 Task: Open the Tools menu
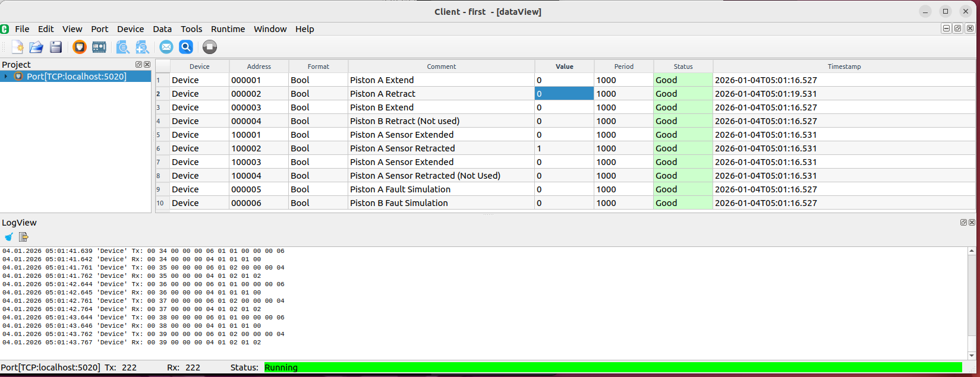coord(191,29)
